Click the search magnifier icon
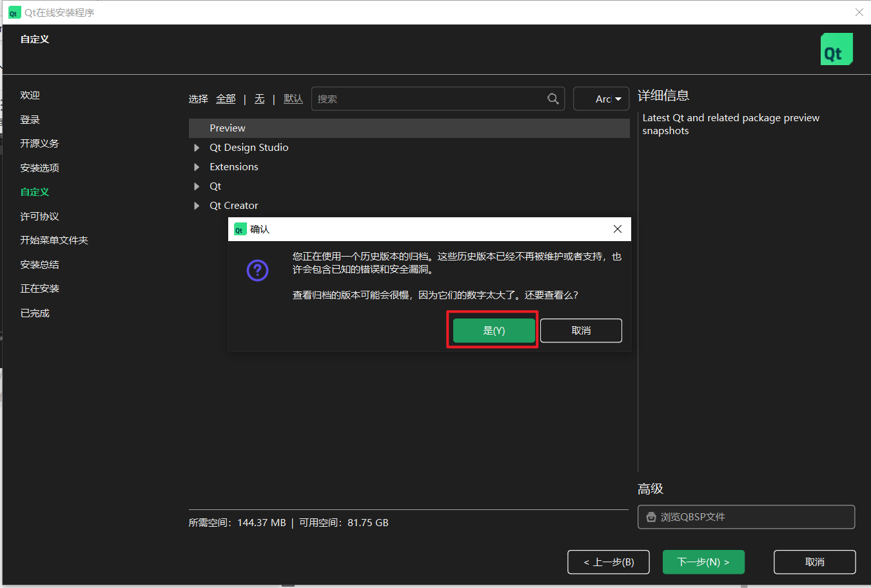Viewport: 871px width, 588px height. (x=553, y=99)
